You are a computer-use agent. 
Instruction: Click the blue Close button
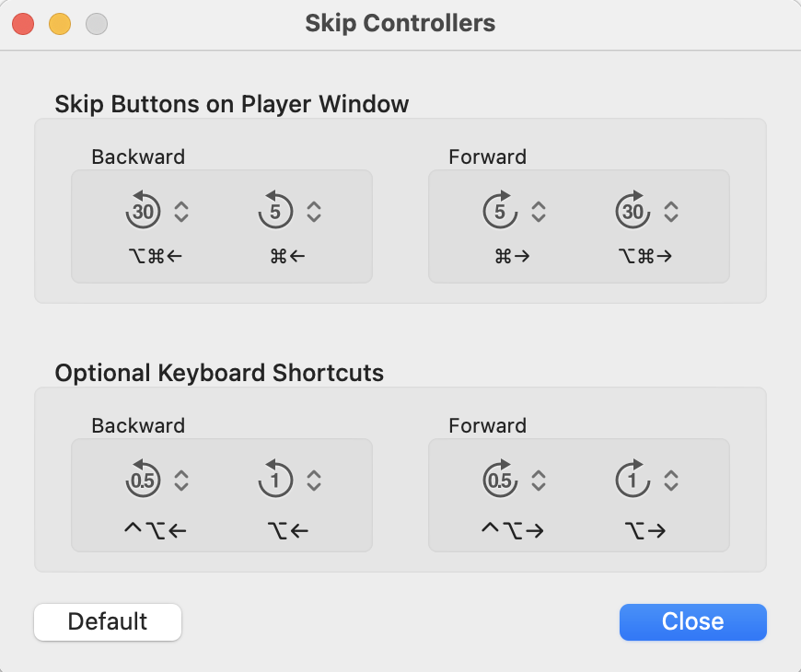point(692,622)
